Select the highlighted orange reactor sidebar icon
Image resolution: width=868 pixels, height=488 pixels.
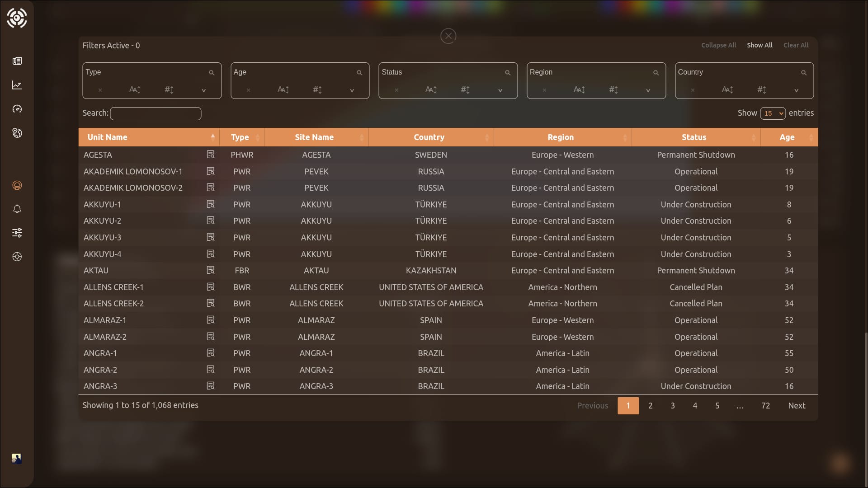17,185
